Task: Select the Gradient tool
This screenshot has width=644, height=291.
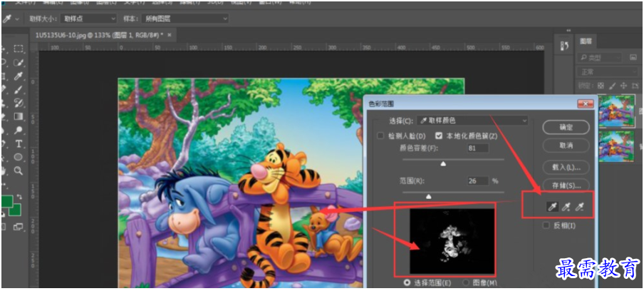Action: 19,116
